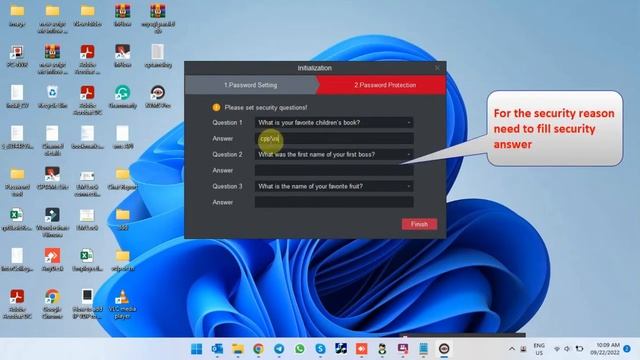Screen dimensions: 640x360
Task: Select the Recycle Bin desktop icon
Action: coord(52,96)
